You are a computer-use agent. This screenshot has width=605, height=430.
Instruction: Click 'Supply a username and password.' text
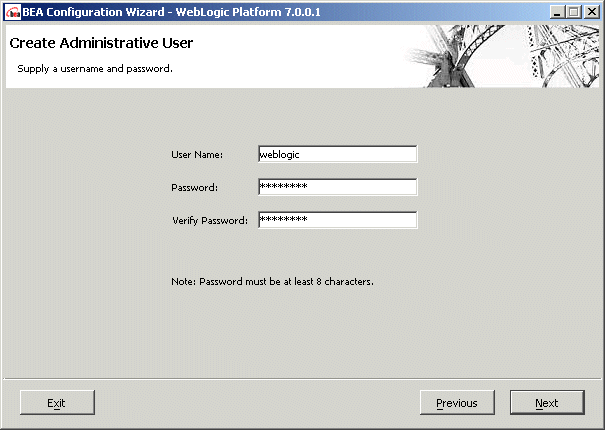click(x=95, y=69)
